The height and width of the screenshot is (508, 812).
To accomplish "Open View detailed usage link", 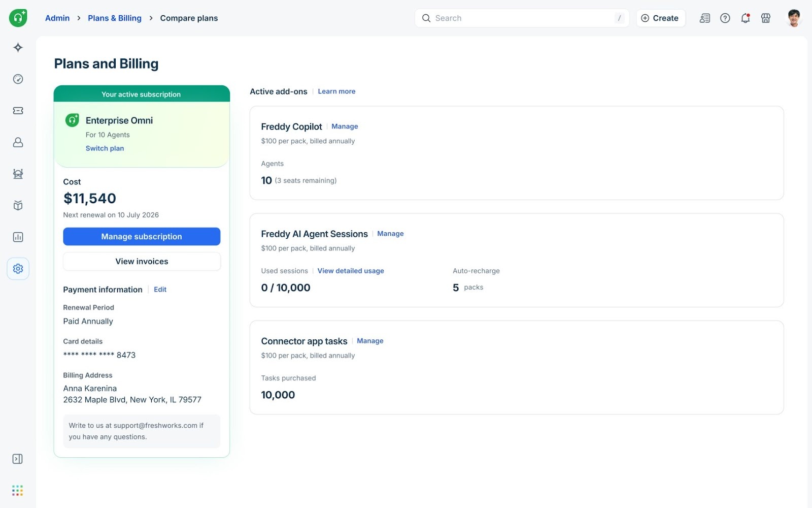I will click(351, 271).
